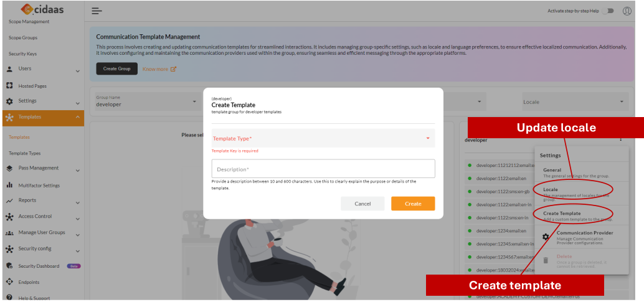Select developer:1122:email:en-in template row

tap(500, 204)
